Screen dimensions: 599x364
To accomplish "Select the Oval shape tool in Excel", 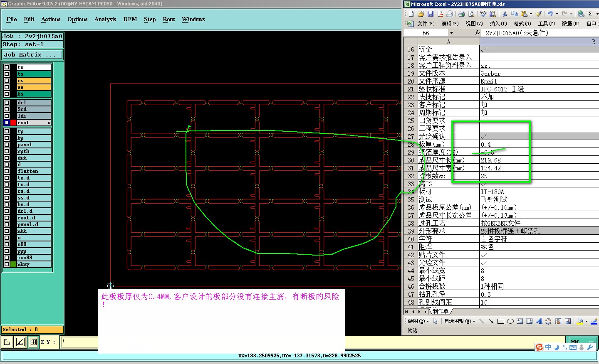I will point(510,321).
